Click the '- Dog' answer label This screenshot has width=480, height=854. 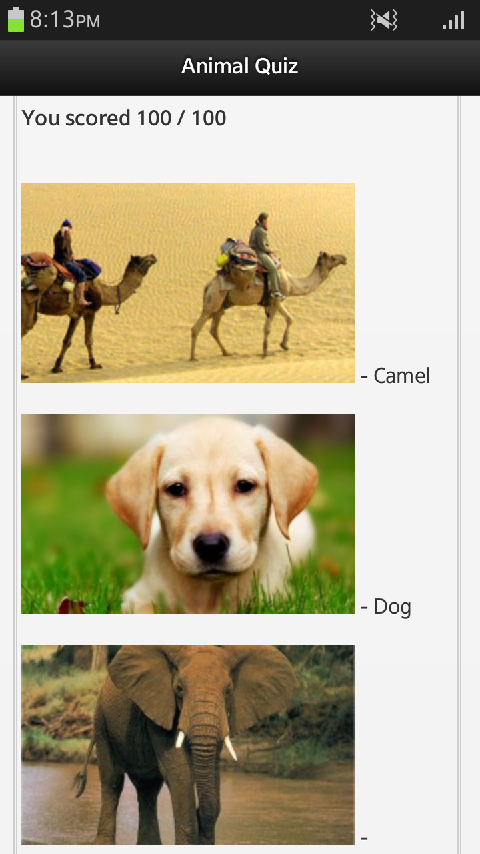click(386, 607)
